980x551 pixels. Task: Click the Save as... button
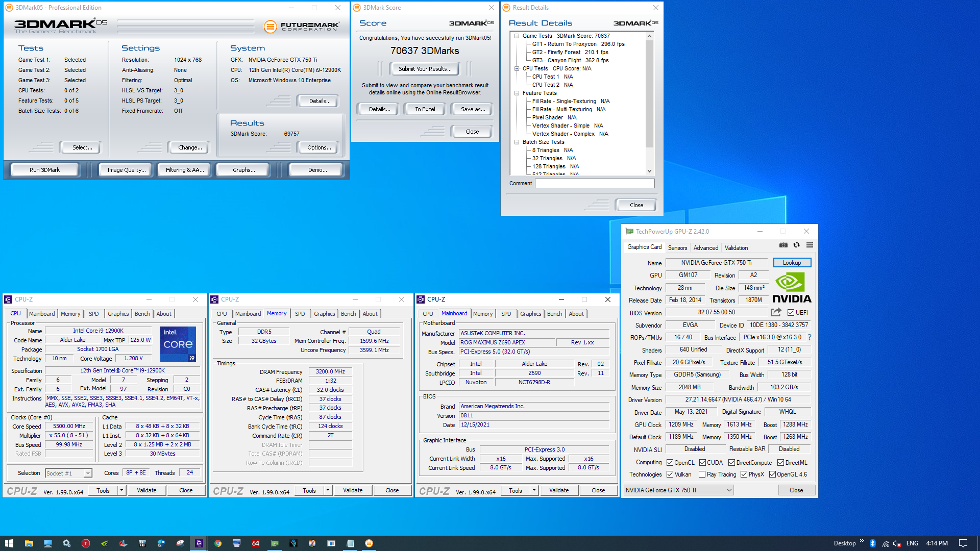click(x=473, y=109)
